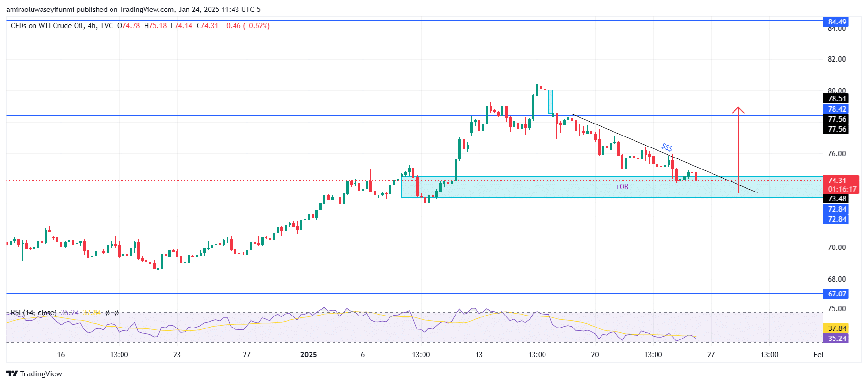Click the 01:16:17 candle countdown timer
The image size is (868, 384).
point(841,189)
